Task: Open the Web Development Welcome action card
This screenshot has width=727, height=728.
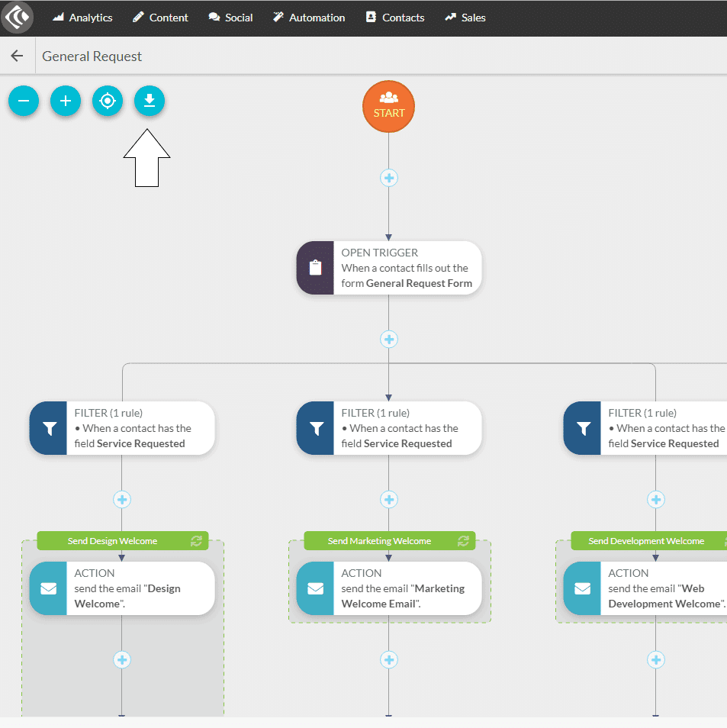Action: (x=645, y=588)
